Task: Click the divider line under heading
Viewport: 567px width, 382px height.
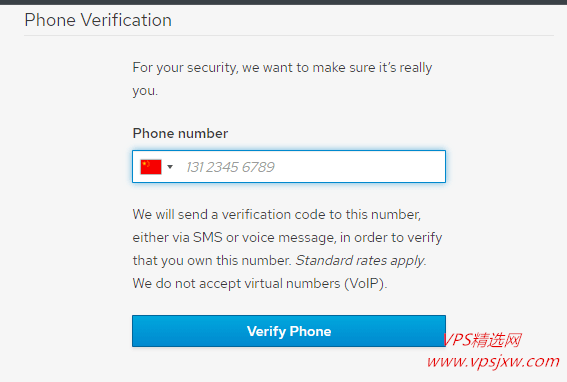Action: [289, 35]
